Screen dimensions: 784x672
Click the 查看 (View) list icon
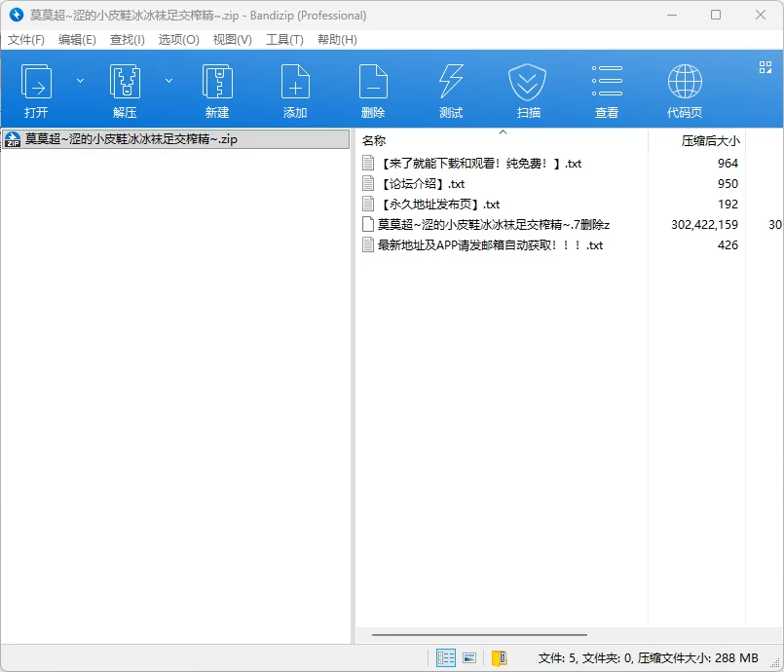[607, 81]
